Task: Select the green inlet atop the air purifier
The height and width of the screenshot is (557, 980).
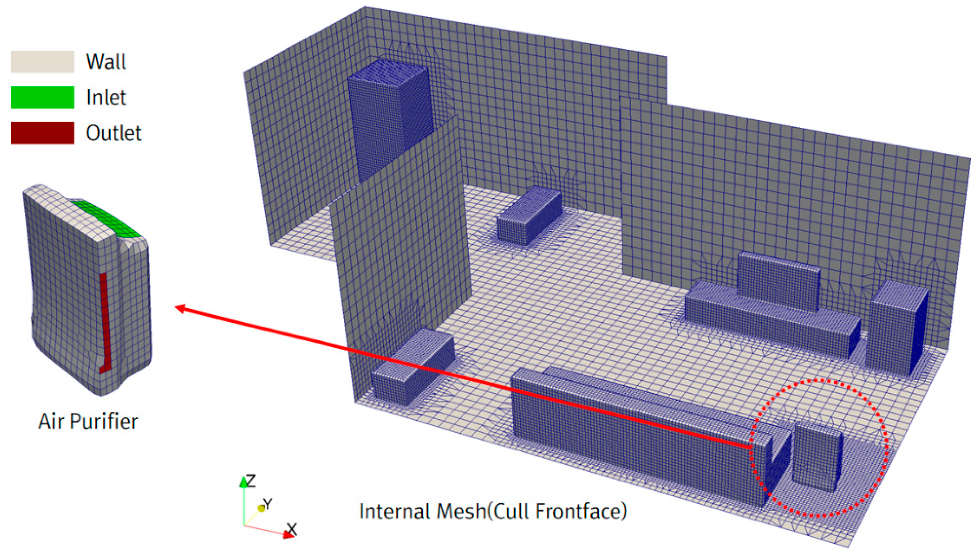Action: (105, 219)
